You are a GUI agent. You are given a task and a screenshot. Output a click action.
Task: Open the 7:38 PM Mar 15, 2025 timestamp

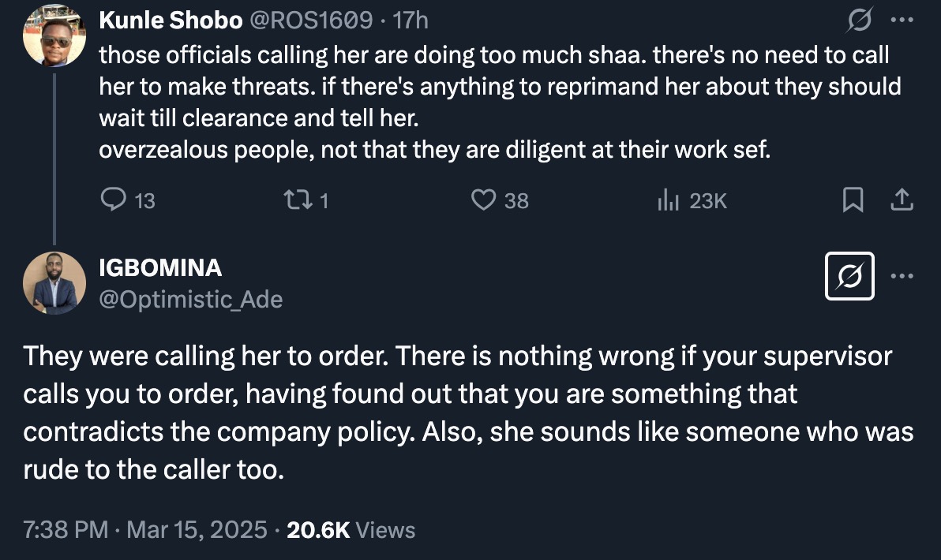coord(144,529)
